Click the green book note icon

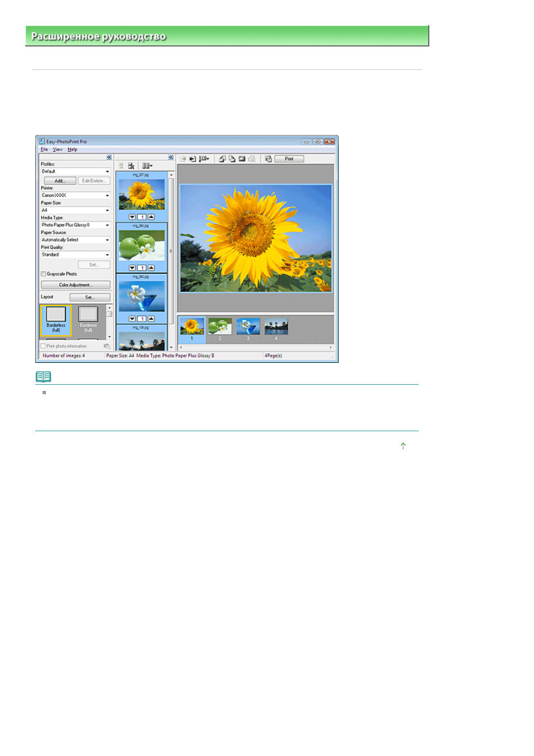pos(43,376)
